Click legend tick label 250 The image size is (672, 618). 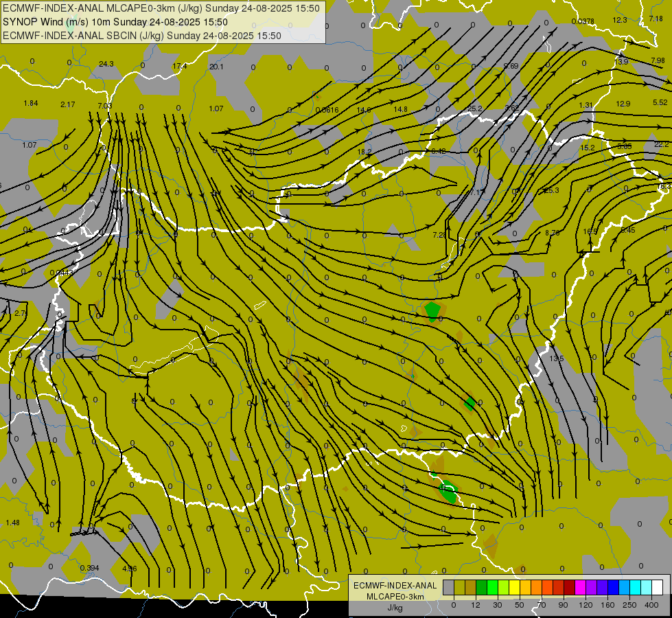point(629,605)
